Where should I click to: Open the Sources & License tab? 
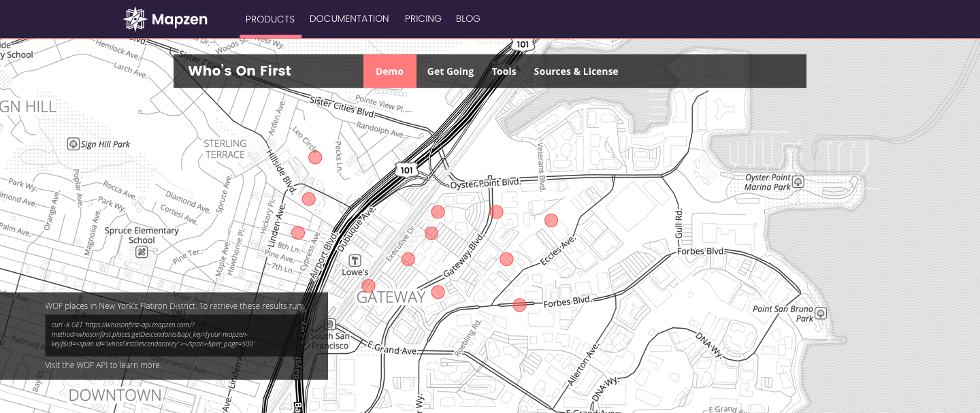[x=576, y=71]
